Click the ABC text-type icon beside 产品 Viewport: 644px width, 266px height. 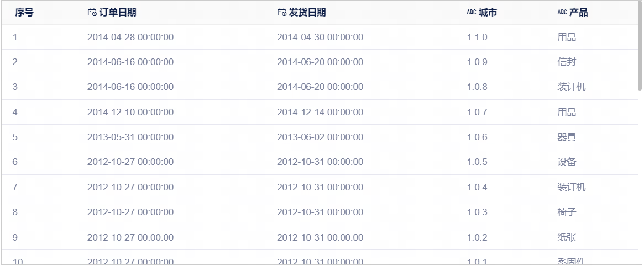(x=562, y=13)
